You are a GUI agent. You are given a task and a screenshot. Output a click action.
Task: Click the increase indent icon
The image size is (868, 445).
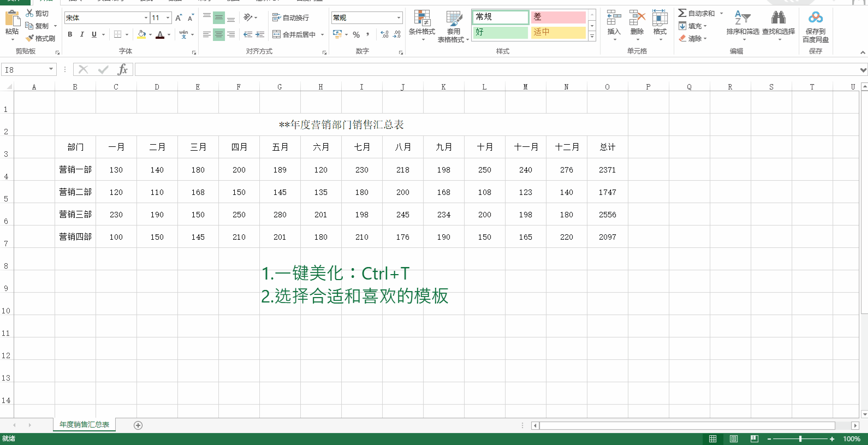tap(260, 34)
